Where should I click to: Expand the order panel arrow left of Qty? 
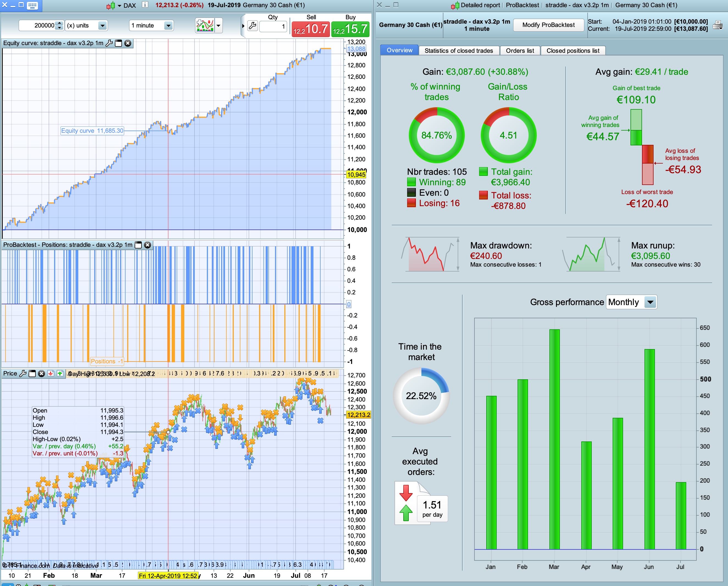click(243, 26)
